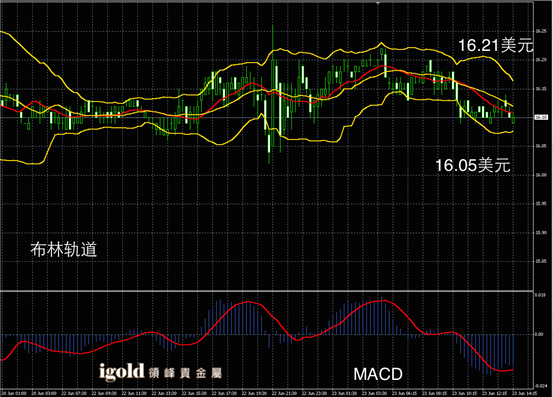Click the divider between price chart and MACD

pos(267,291)
